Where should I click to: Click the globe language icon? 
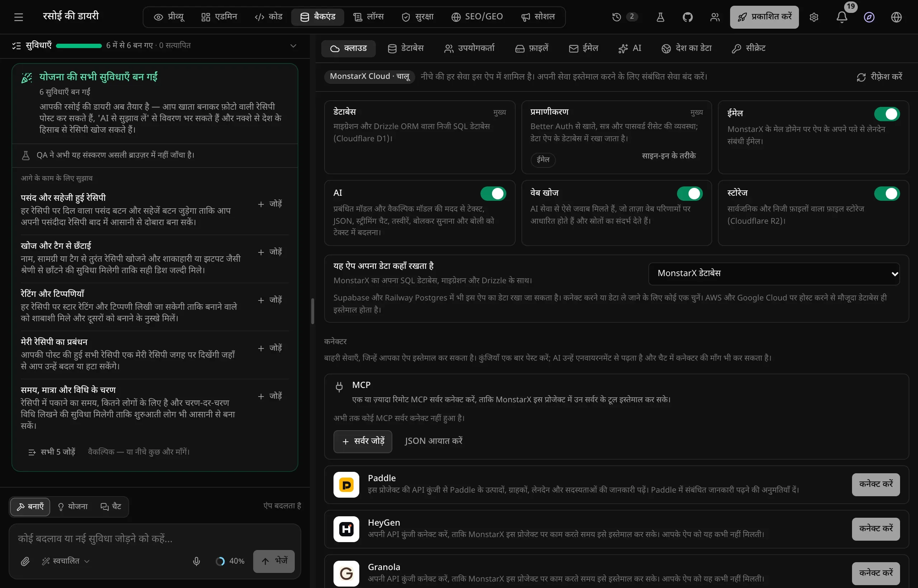click(896, 17)
